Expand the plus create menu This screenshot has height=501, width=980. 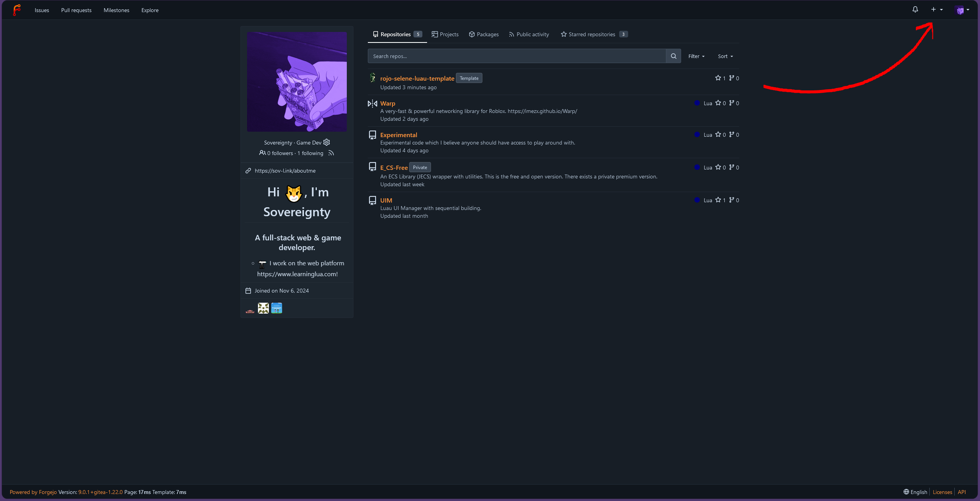pyautogui.click(x=937, y=10)
